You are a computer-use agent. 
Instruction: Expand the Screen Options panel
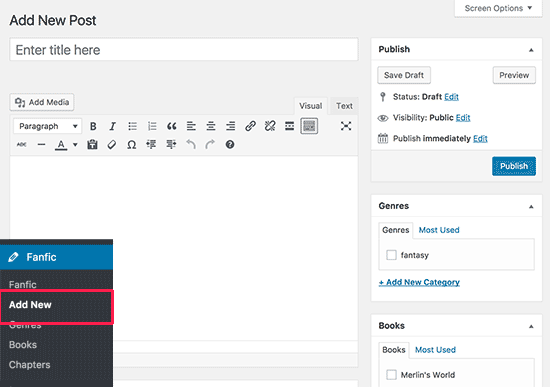click(x=498, y=8)
